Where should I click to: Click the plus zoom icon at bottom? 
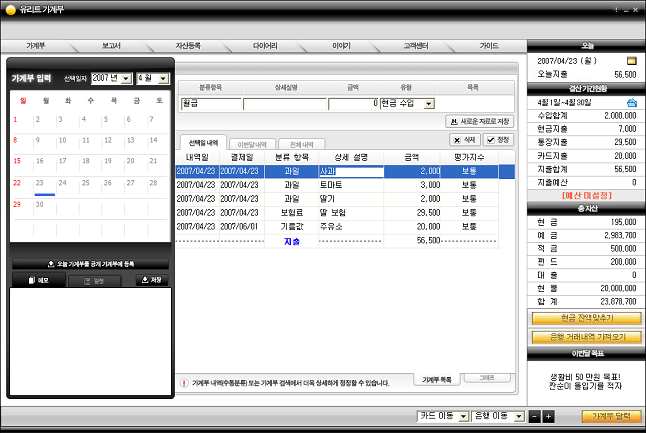pyautogui.click(x=548, y=417)
